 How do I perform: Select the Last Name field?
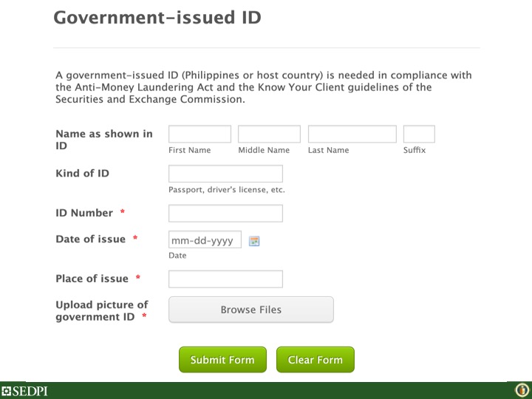point(352,134)
